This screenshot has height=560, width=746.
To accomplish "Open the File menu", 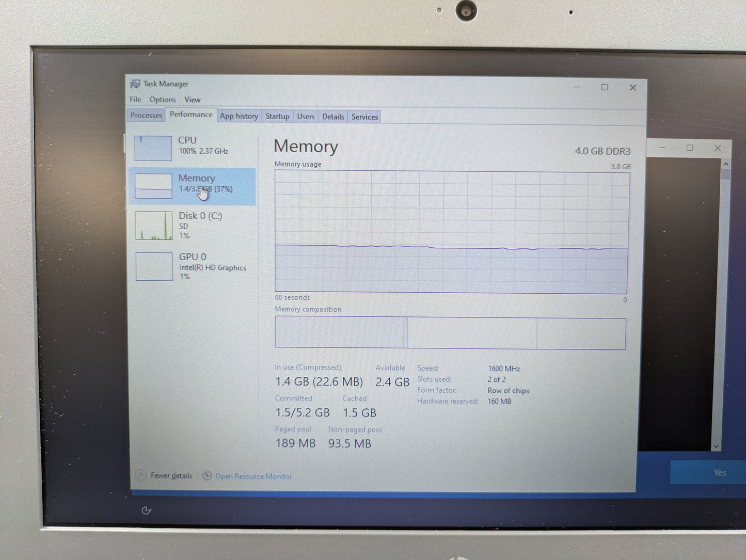I will tap(135, 99).
